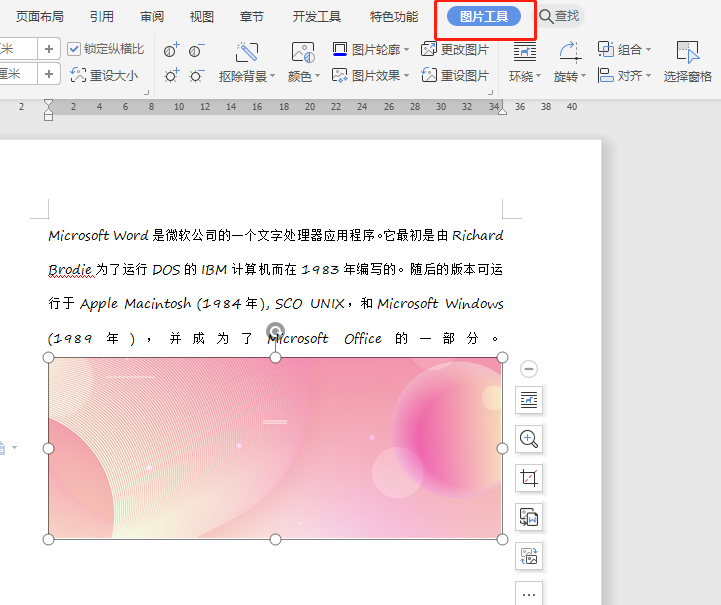Switch to the Picture Tools (图片工具) tab
This screenshot has height=605, width=721.
click(x=484, y=17)
